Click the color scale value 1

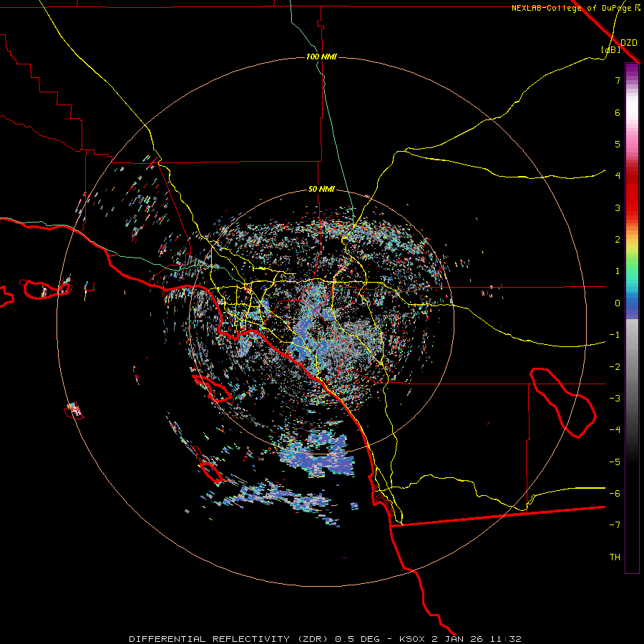[618, 271]
